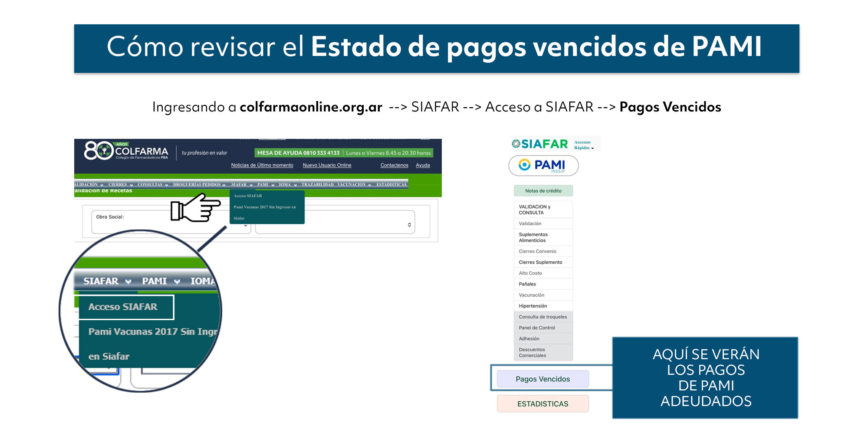Click the Pagos Vencidos button
Viewport: 868px width, 439px height.
(542, 379)
